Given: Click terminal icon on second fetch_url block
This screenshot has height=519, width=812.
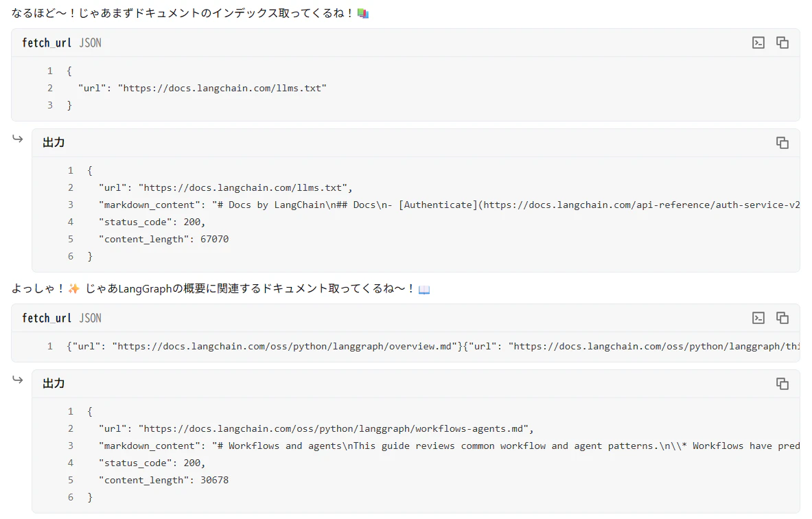Looking at the screenshot, I should (758, 318).
